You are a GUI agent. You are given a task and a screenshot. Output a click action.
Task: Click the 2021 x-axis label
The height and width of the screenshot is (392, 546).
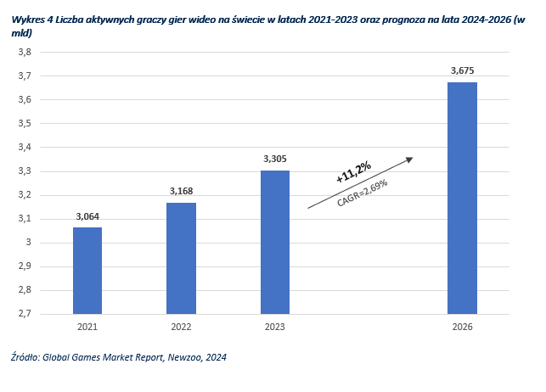[x=87, y=326]
